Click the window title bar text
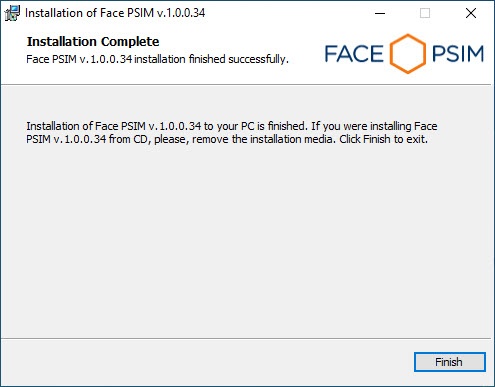 coord(115,13)
